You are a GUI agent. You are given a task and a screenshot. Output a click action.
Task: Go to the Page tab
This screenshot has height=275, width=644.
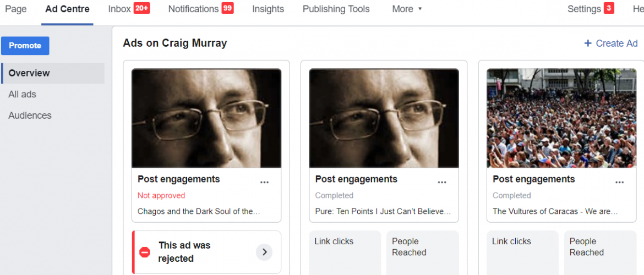click(x=15, y=9)
